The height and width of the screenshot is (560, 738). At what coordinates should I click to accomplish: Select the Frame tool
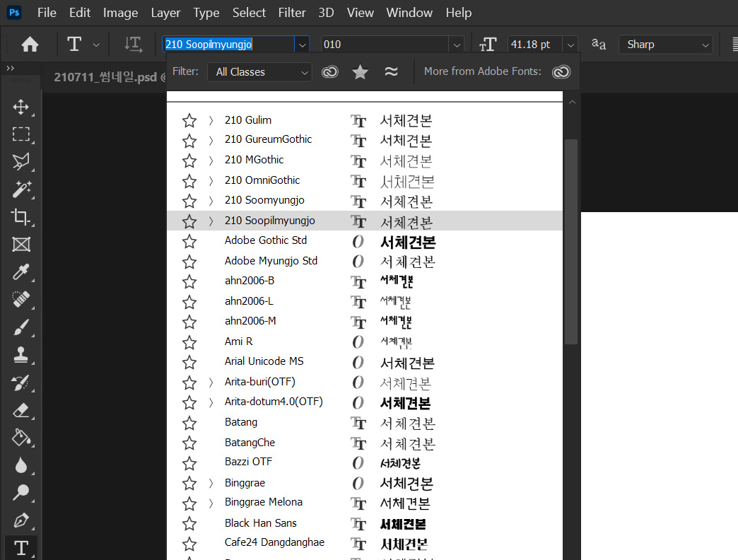[20, 244]
